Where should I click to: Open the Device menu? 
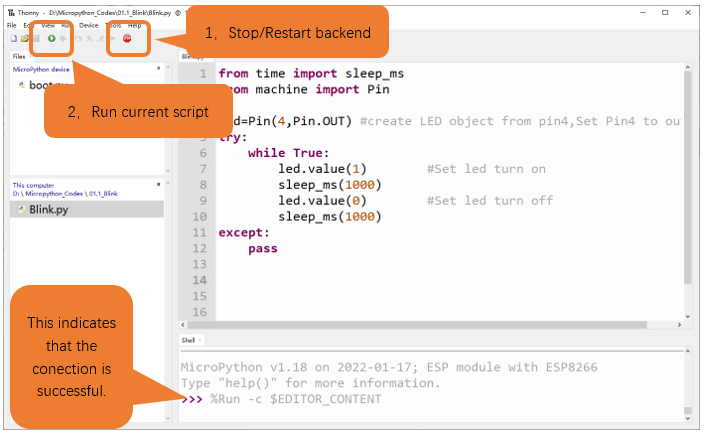click(89, 25)
